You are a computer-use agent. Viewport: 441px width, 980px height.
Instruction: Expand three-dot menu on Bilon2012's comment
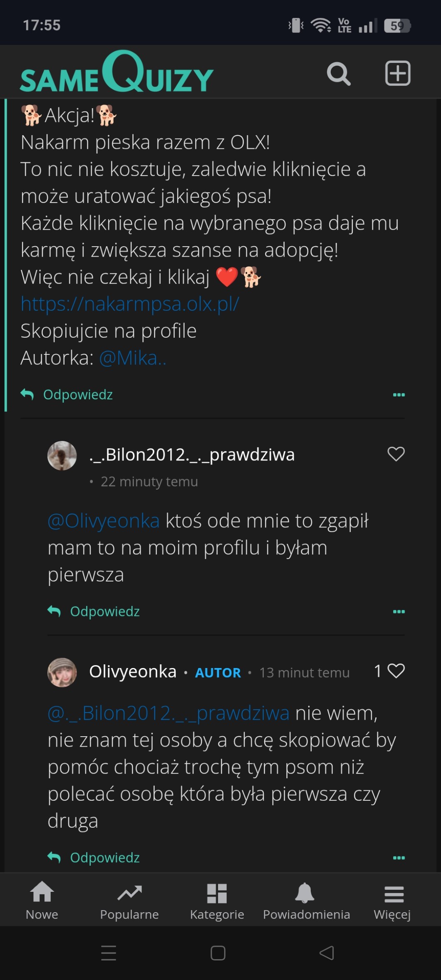(x=399, y=611)
